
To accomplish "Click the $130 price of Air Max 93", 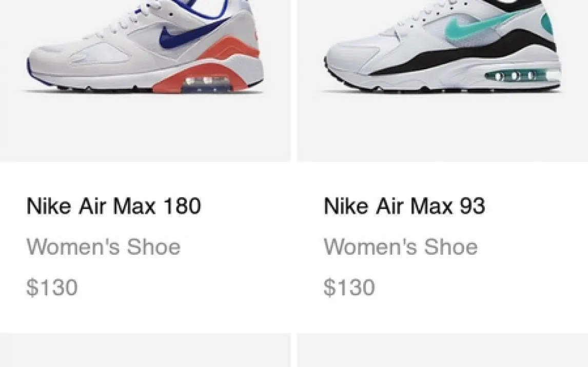I will [349, 287].
